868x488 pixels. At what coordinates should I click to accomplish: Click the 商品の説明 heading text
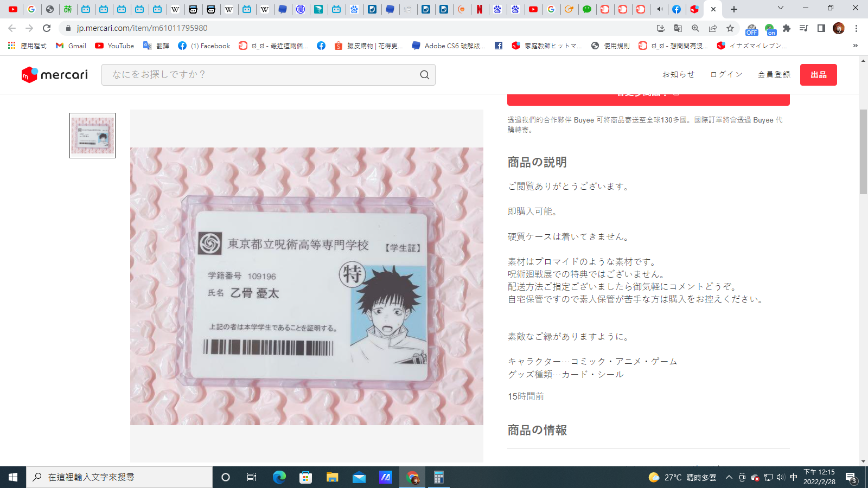coord(537,162)
